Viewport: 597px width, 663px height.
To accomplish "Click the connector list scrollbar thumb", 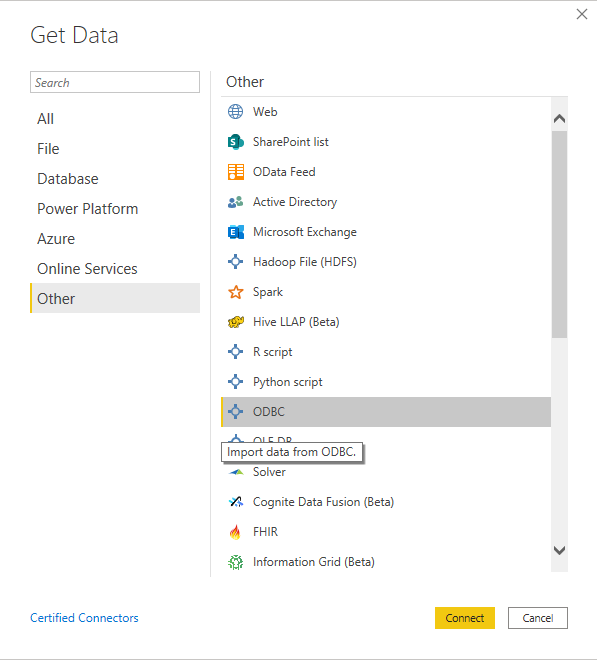I will click(x=559, y=234).
